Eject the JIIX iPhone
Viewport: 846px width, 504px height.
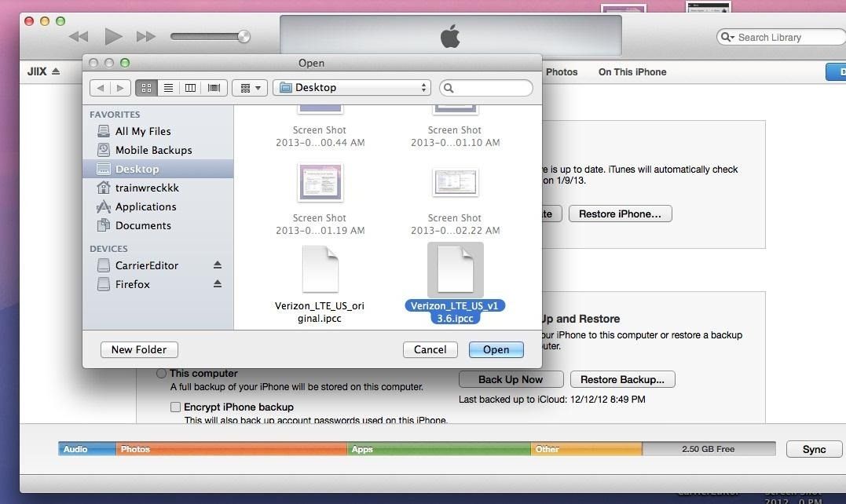56,71
